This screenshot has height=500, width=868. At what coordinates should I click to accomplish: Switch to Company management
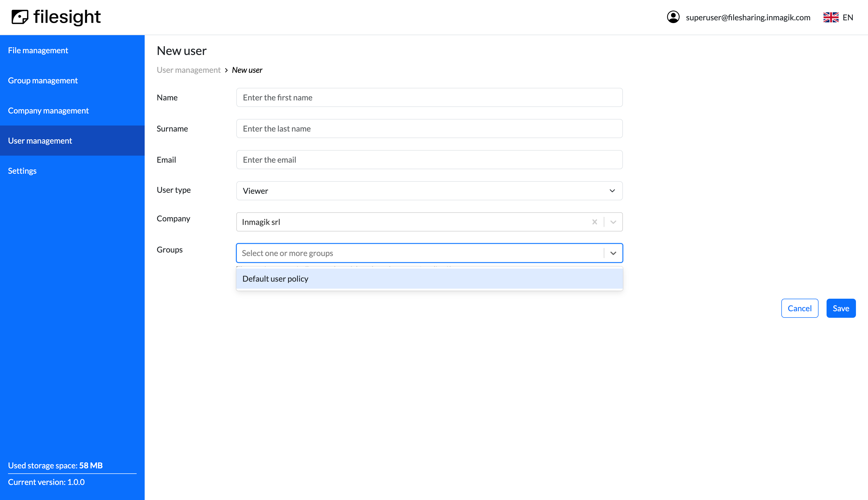pos(48,110)
